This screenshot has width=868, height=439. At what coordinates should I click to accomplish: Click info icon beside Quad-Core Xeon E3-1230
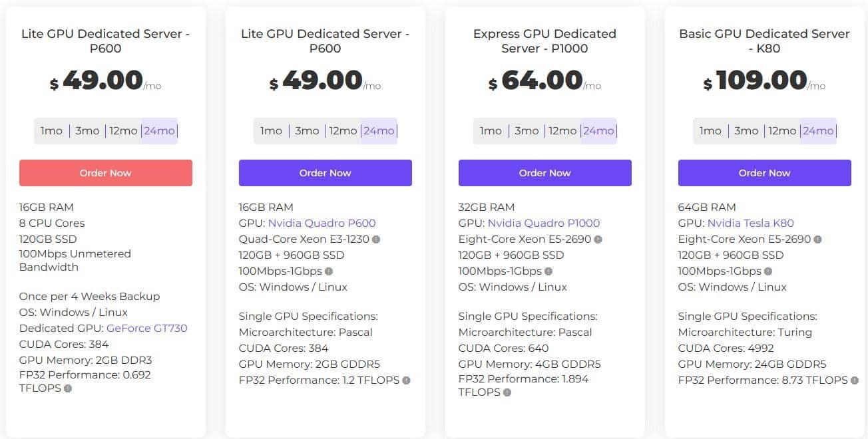[x=376, y=239]
